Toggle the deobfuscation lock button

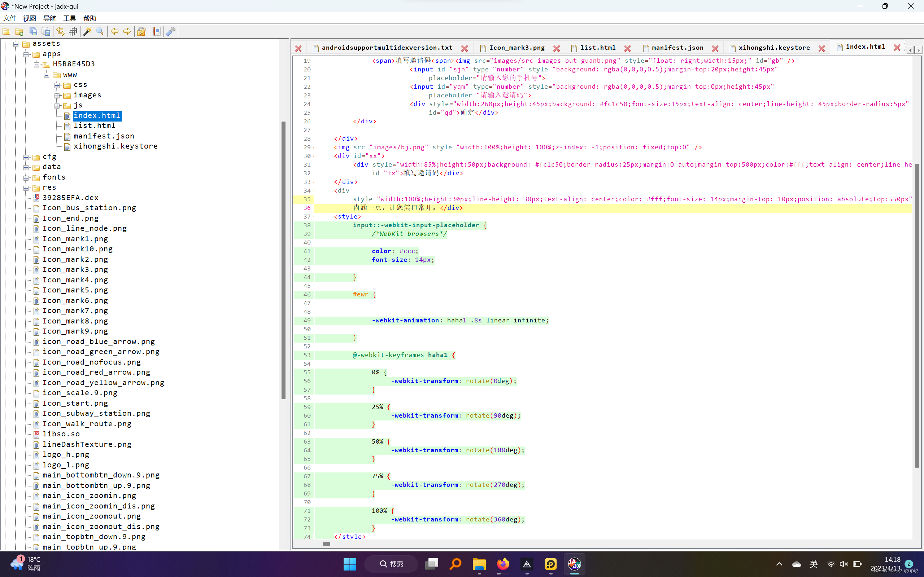141,31
